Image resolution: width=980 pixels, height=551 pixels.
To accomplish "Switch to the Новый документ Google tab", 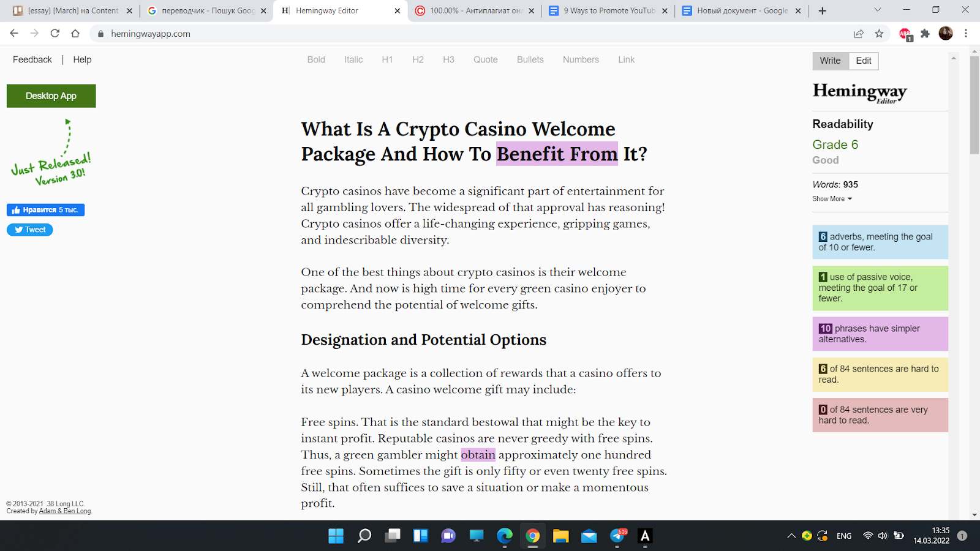I will pyautogui.click(x=742, y=11).
